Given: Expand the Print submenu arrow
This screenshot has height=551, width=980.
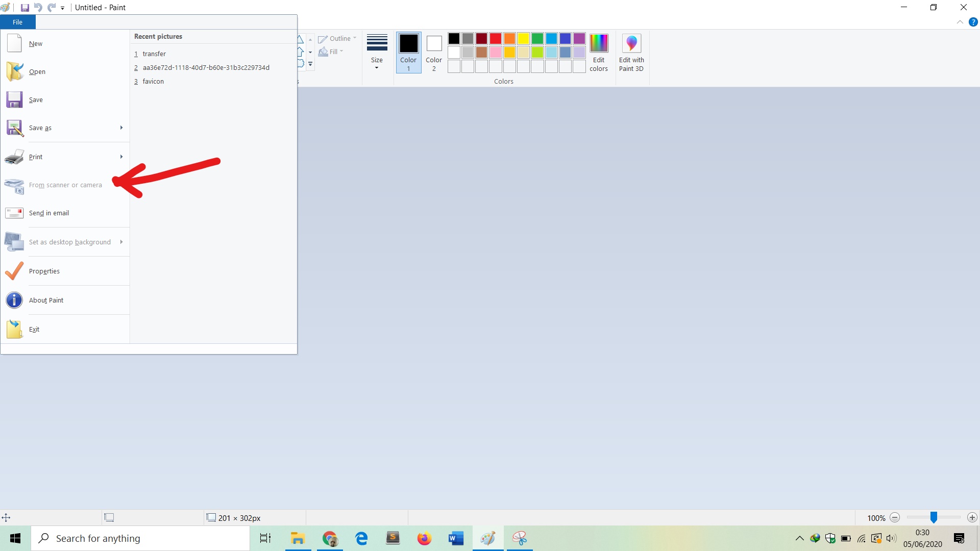Looking at the screenshot, I should [x=121, y=157].
